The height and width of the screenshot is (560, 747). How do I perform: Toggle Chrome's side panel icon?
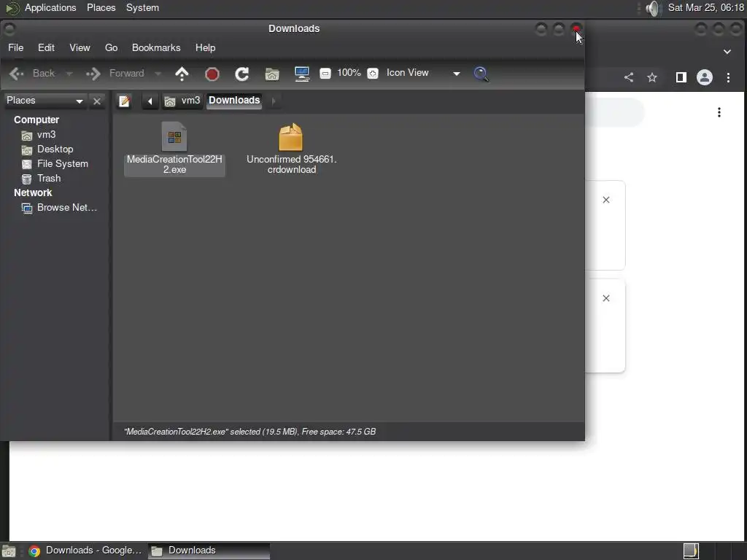(681, 77)
